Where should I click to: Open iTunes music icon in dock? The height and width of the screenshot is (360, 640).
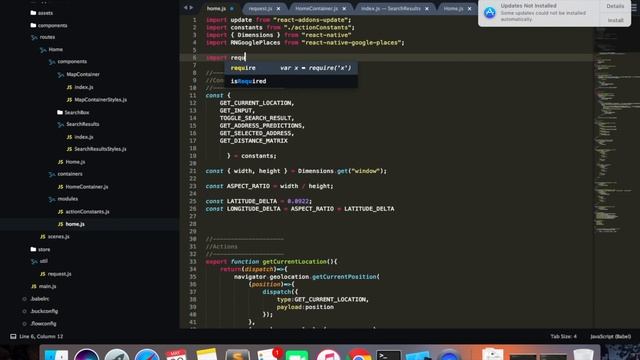click(328, 355)
